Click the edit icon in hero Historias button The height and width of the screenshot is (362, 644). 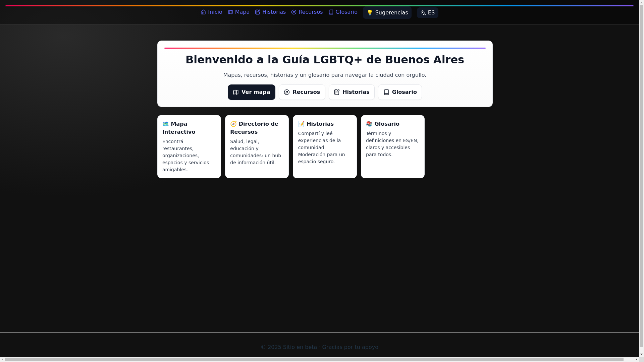(x=337, y=92)
